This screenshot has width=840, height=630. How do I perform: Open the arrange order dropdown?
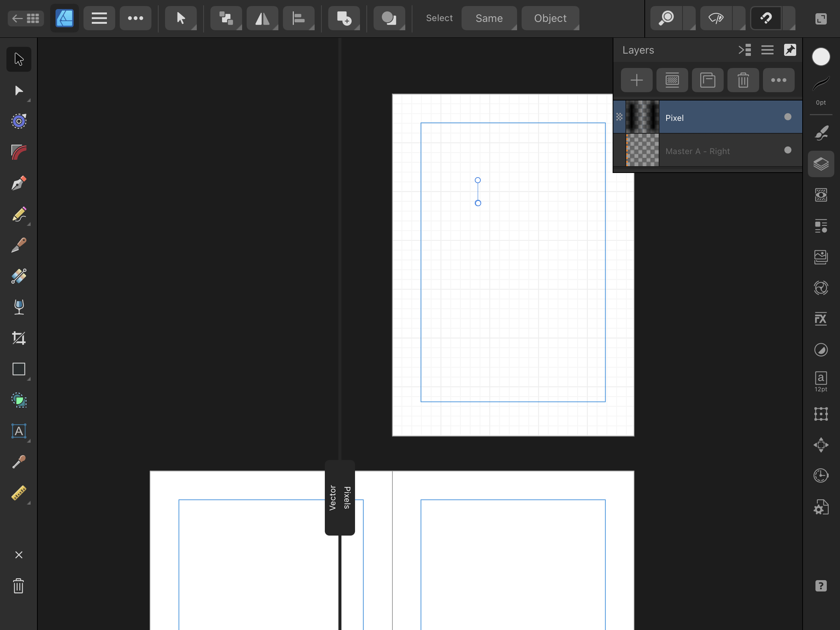[x=226, y=18]
